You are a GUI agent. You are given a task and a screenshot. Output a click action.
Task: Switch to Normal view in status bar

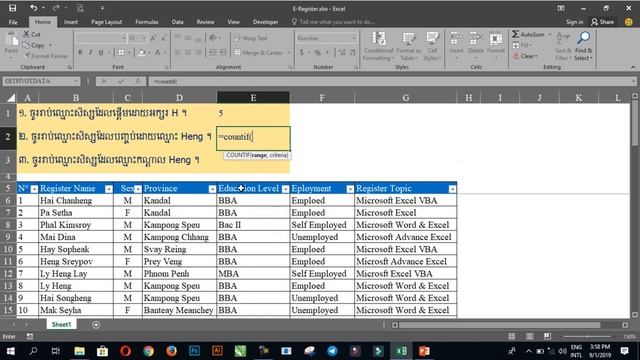pyautogui.click(x=511, y=336)
